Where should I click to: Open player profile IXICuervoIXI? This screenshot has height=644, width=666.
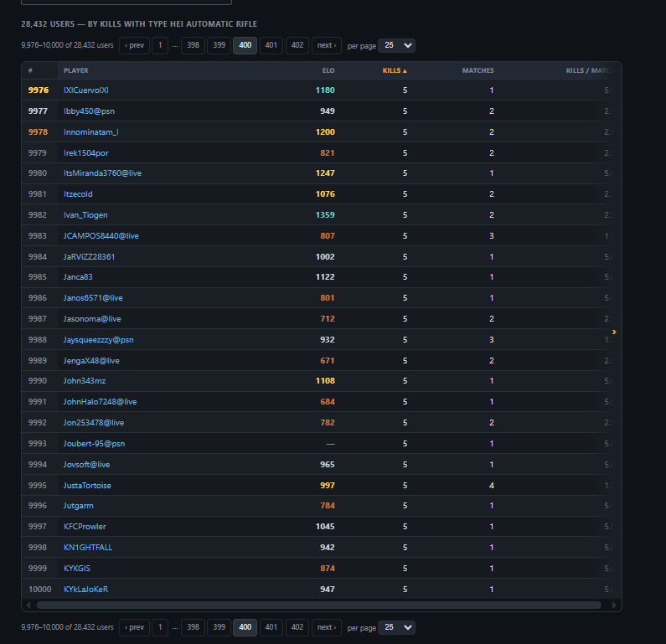pos(85,90)
